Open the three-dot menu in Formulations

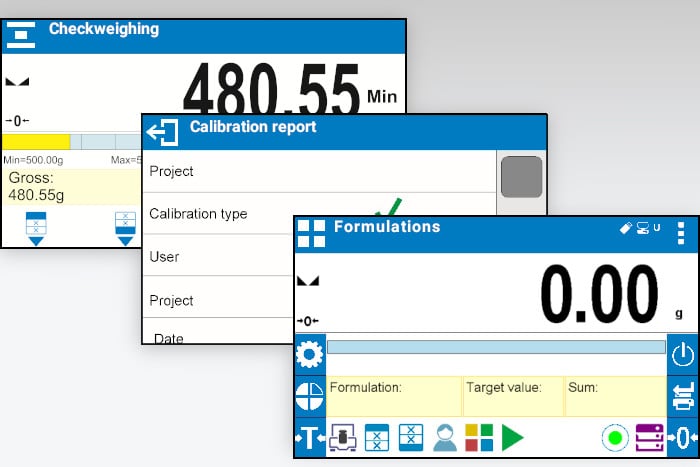[x=681, y=233]
